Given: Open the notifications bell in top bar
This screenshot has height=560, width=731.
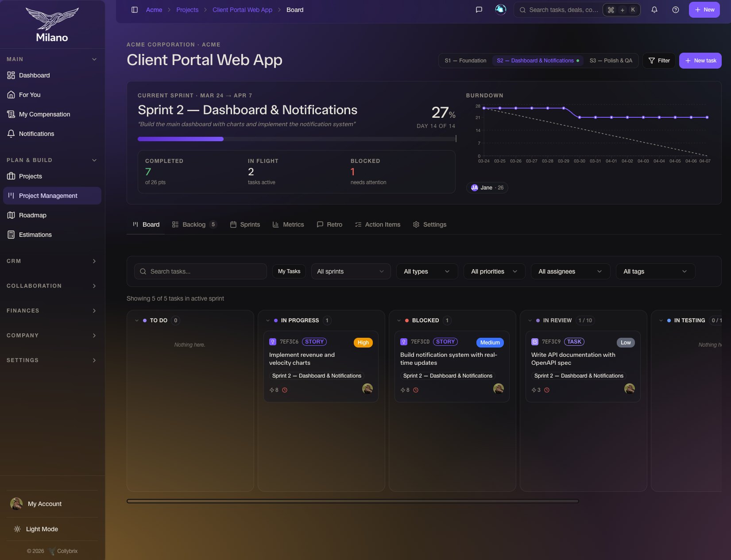Looking at the screenshot, I should (654, 10).
